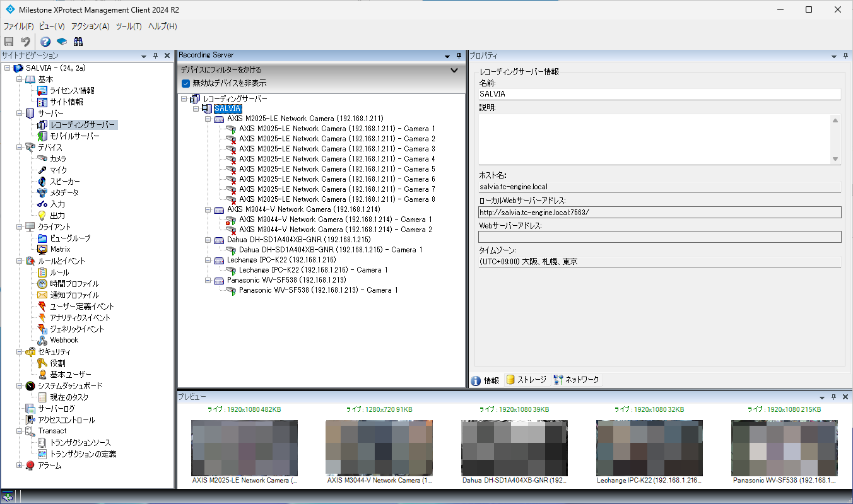Image resolution: width=853 pixels, height=504 pixels.
Task: Open 現在のタスク under システムダッシュボード
Action: pos(69,397)
